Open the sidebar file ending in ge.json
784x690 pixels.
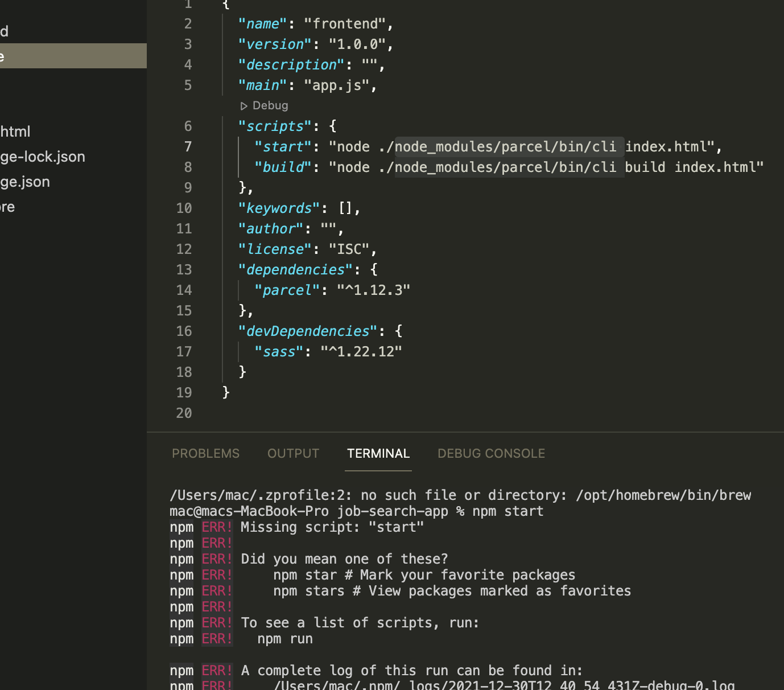[x=25, y=182]
